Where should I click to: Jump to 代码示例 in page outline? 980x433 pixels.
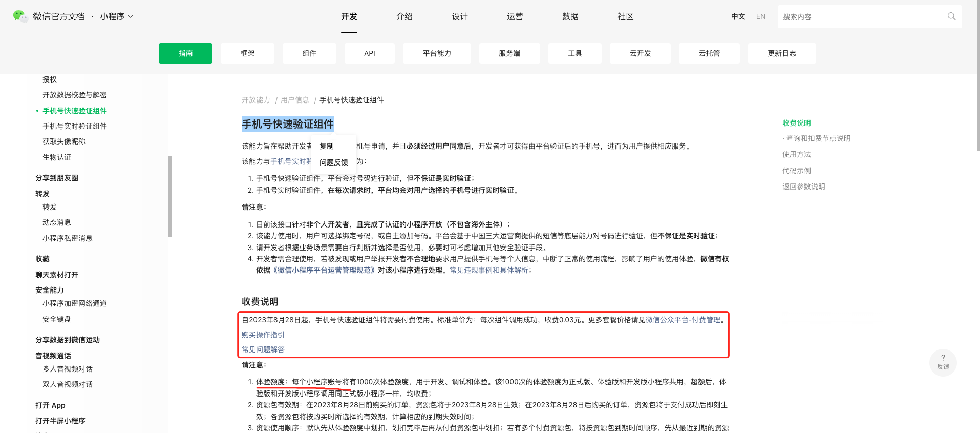pyautogui.click(x=797, y=171)
